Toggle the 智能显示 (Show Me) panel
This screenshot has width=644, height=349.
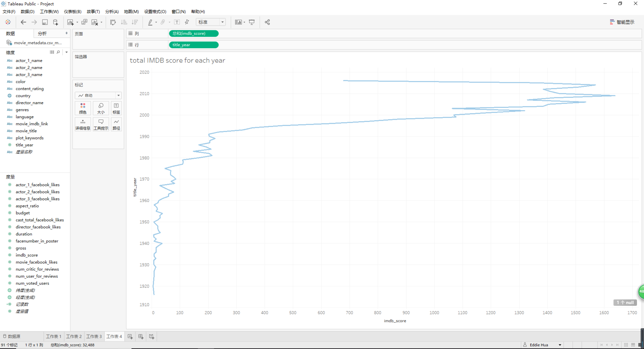tap(622, 22)
